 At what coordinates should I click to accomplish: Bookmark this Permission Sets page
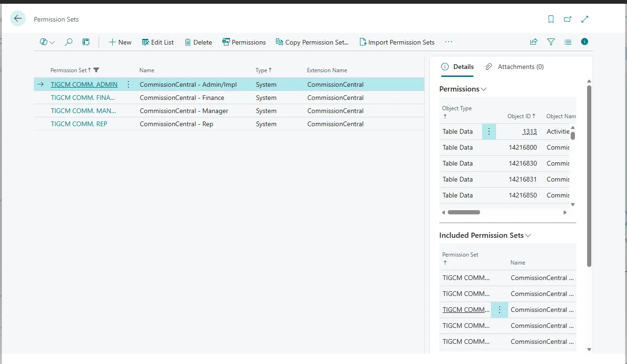551,19
